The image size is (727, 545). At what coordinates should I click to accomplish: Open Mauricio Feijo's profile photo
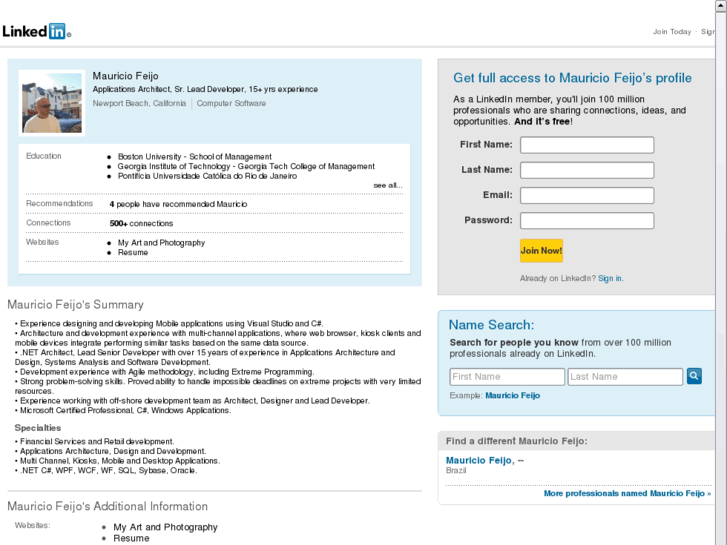pyautogui.click(x=52, y=103)
